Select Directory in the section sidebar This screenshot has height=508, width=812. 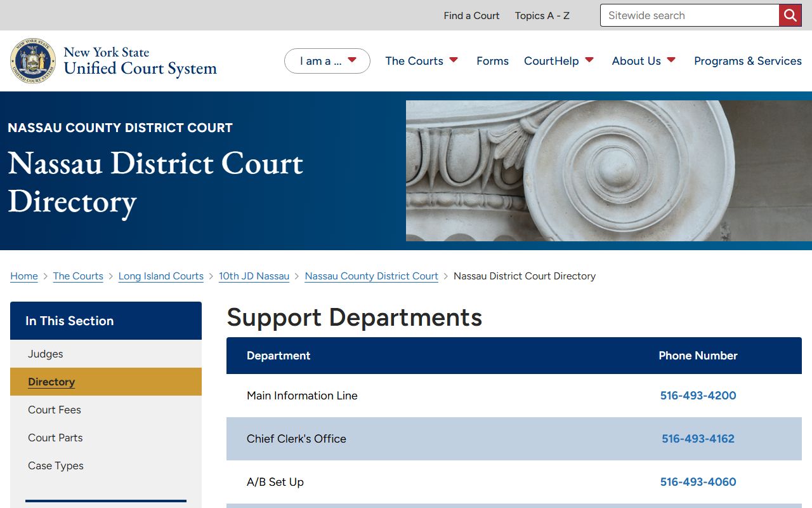(x=106, y=382)
